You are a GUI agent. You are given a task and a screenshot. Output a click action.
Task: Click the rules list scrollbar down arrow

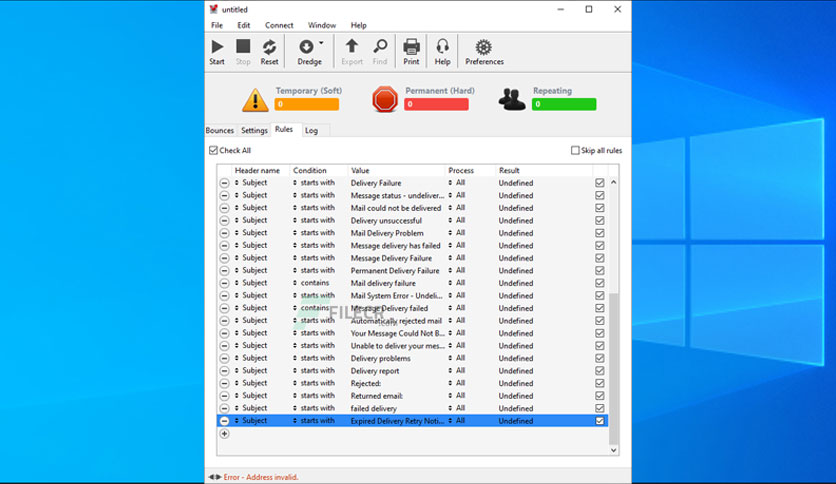[614, 450]
